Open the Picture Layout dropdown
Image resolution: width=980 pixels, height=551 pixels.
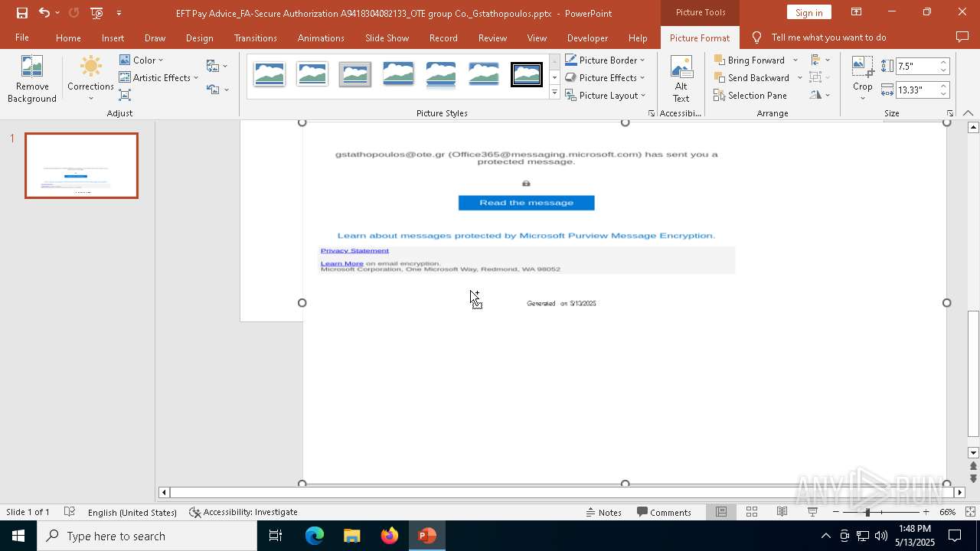coord(605,95)
